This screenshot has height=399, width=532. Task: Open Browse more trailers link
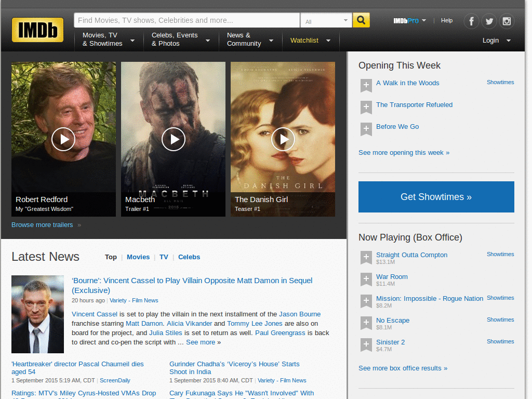click(42, 225)
